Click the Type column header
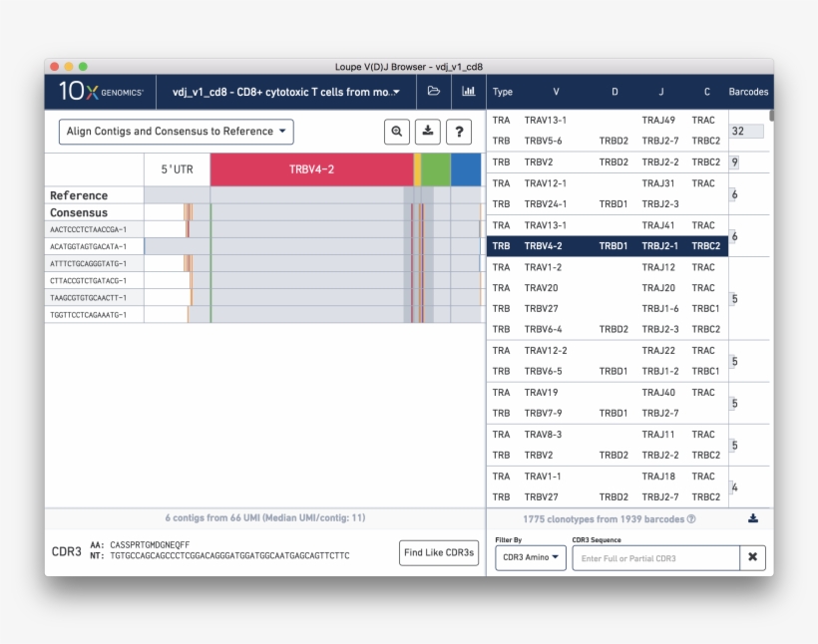 [503, 91]
